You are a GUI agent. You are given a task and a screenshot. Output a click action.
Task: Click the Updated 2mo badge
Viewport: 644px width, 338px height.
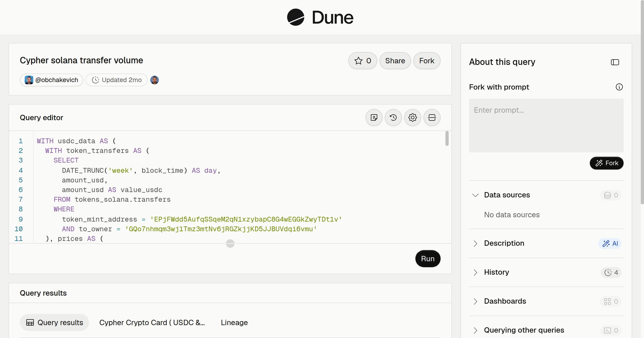[116, 80]
